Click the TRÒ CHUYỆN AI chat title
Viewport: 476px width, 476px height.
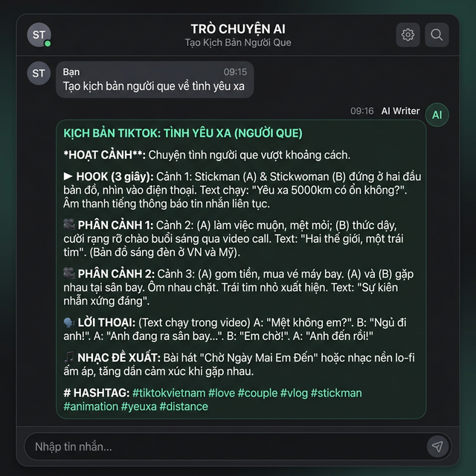(238, 29)
